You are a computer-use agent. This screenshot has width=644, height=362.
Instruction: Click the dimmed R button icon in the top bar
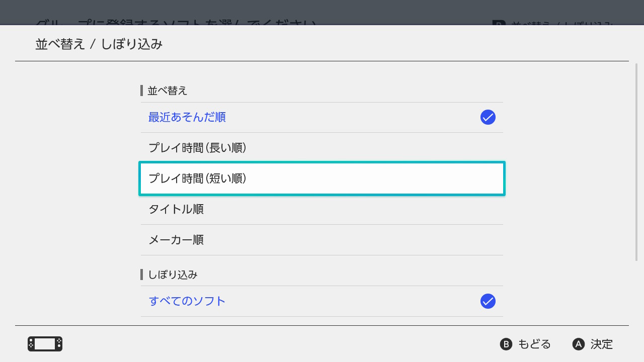click(498, 24)
